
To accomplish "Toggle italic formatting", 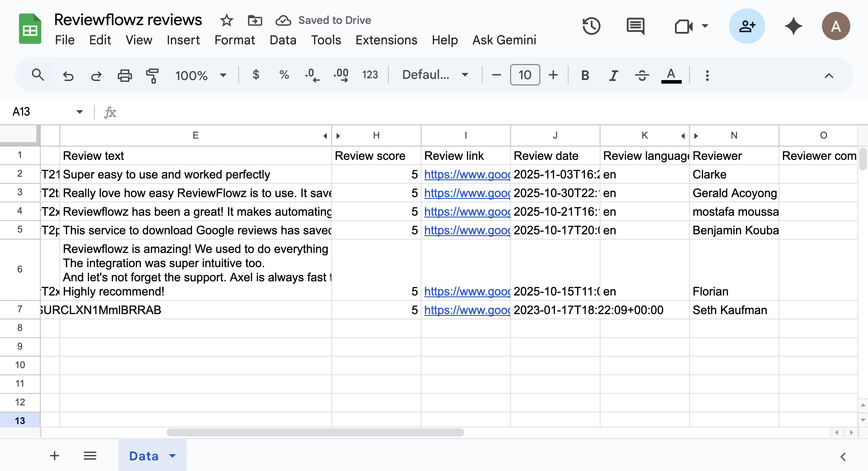I will [614, 75].
